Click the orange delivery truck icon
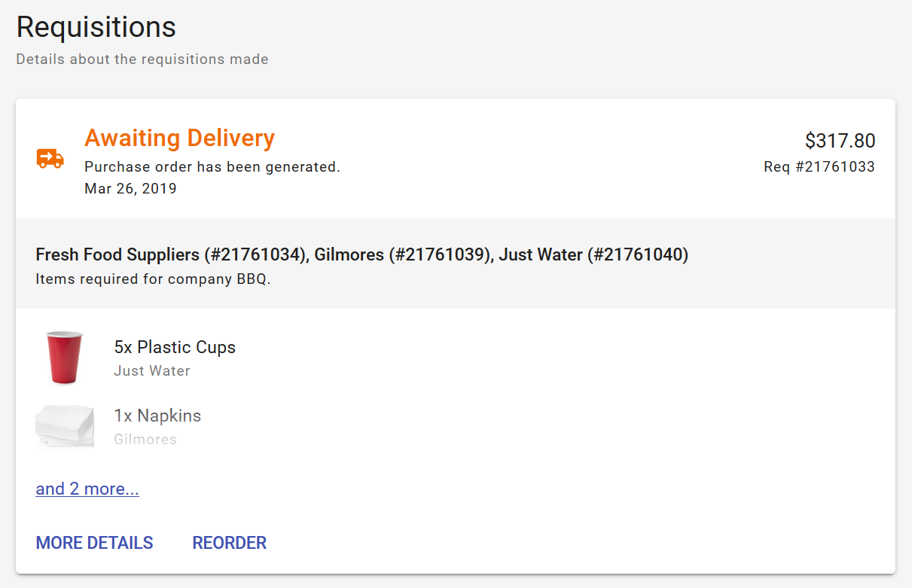This screenshot has width=912, height=588. [x=50, y=158]
